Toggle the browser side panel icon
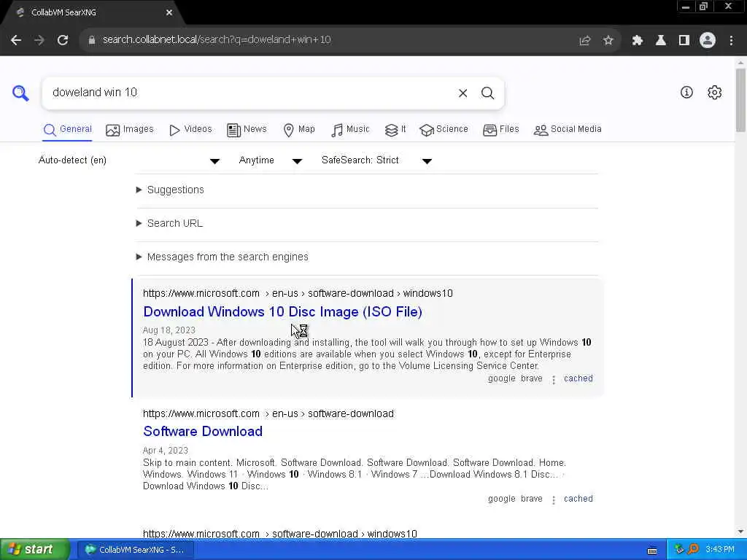This screenshot has height=560, width=747. coord(684,41)
